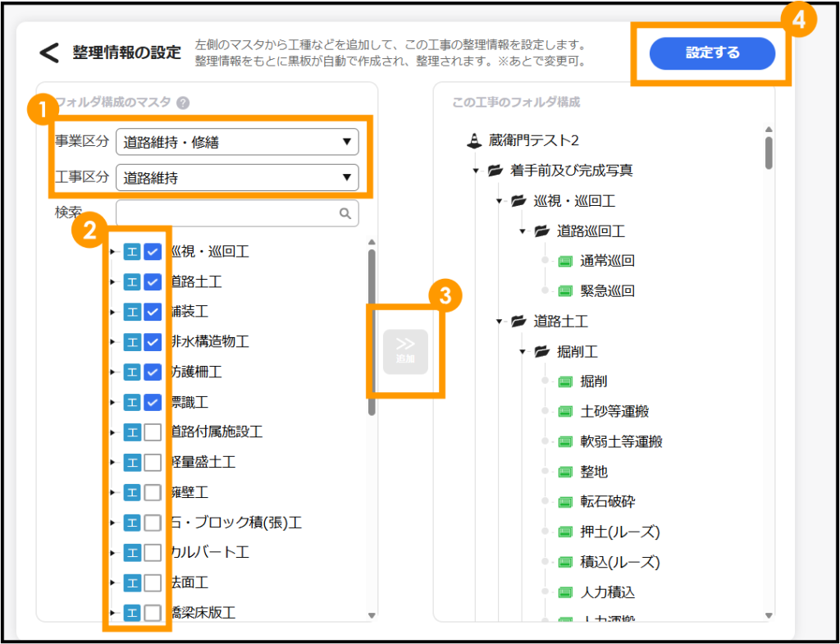
Task: Focus the 検索 input field
Action: click(237, 213)
